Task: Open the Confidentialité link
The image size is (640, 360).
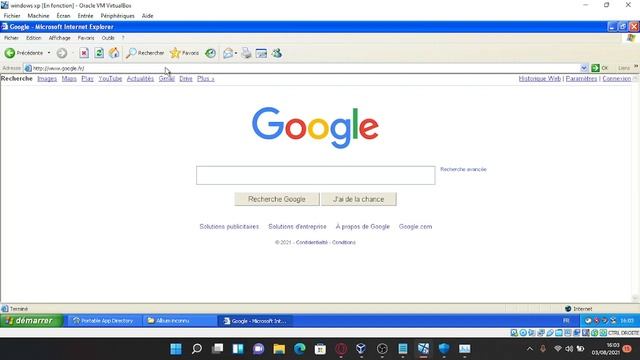Action: click(x=312, y=242)
